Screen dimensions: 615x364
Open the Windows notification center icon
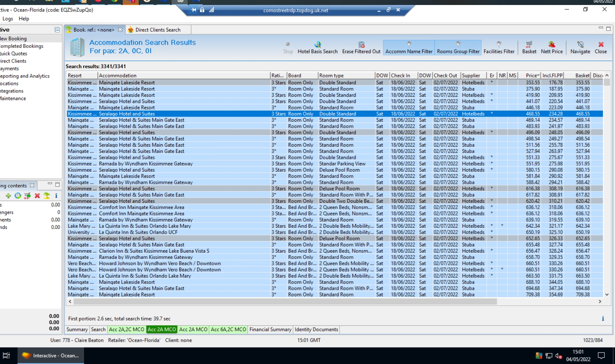(601, 356)
